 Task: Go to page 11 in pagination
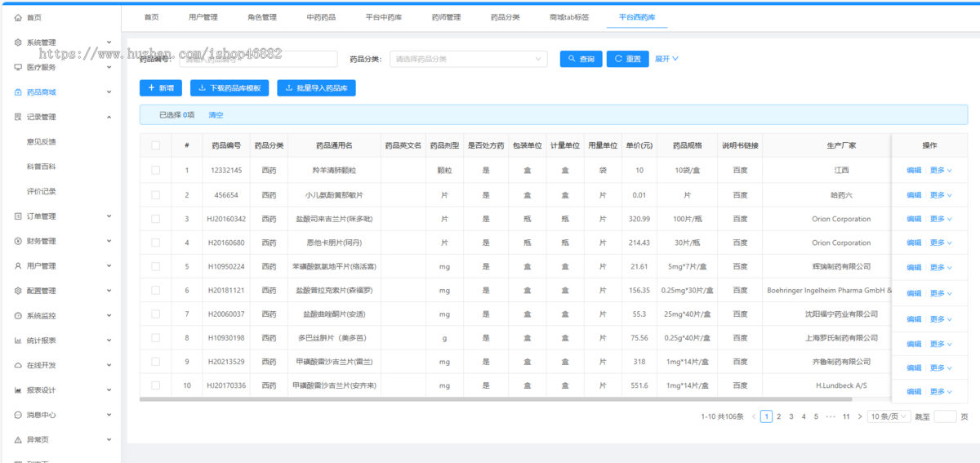(x=846, y=416)
